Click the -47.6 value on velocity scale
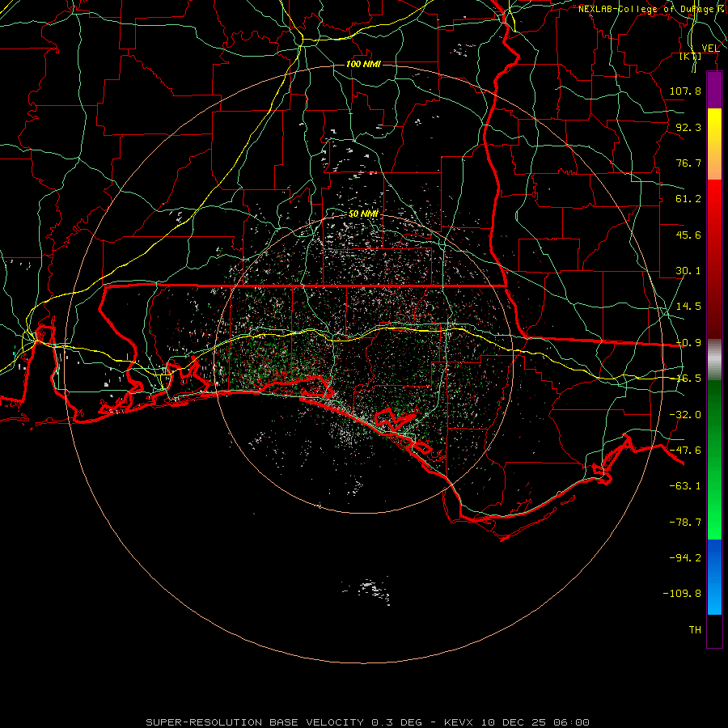Image resolution: width=728 pixels, height=728 pixels. [x=685, y=451]
